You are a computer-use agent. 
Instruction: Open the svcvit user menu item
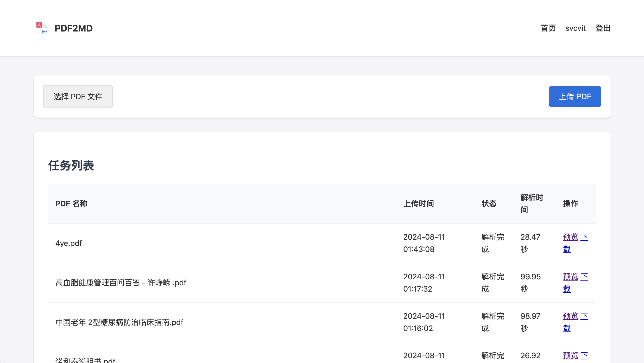coord(575,28)
